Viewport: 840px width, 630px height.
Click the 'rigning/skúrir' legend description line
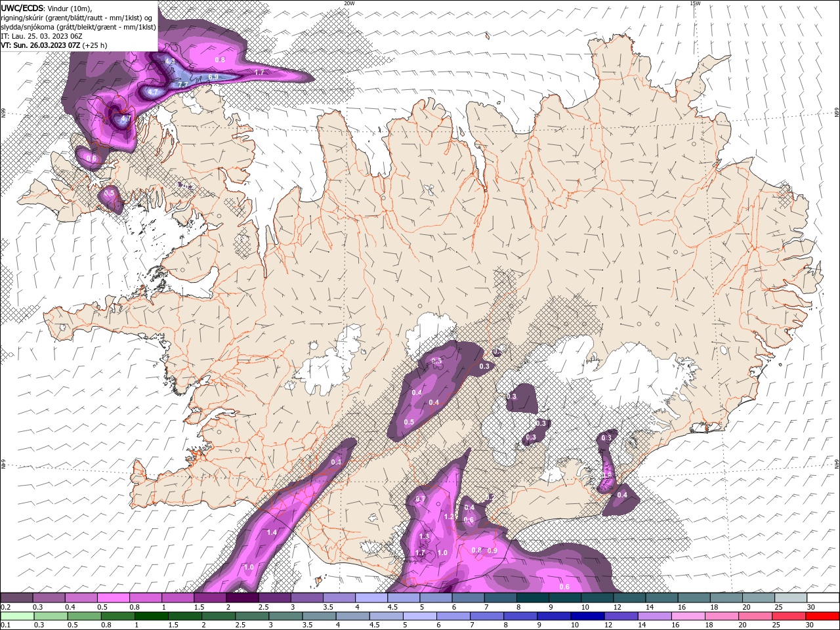coord(77,18)
